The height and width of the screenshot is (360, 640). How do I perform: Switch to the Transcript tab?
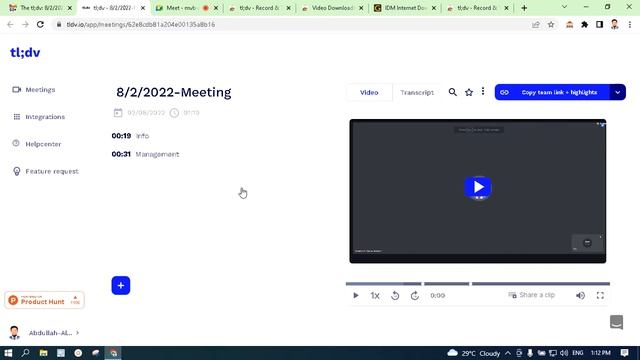click(x=417, y=93)
